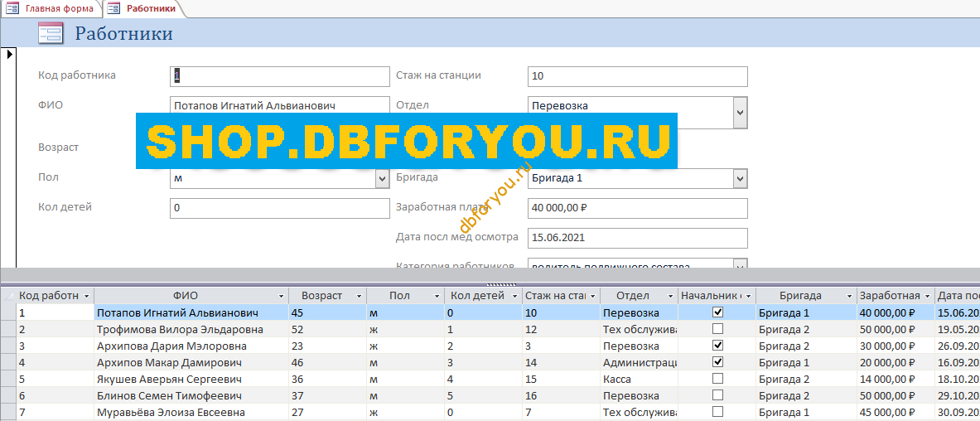Click Касса cell in Отдел column
980x421 pixels.
tap(640, 379)
